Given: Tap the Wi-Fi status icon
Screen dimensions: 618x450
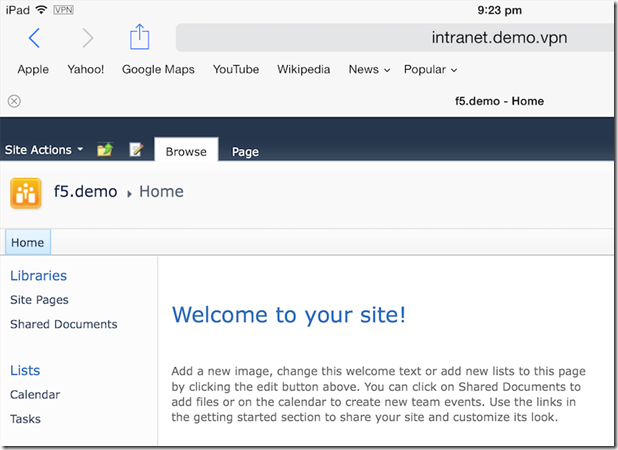Looking at the screenshot, I should pyautogui.click(x=41, y=9).
